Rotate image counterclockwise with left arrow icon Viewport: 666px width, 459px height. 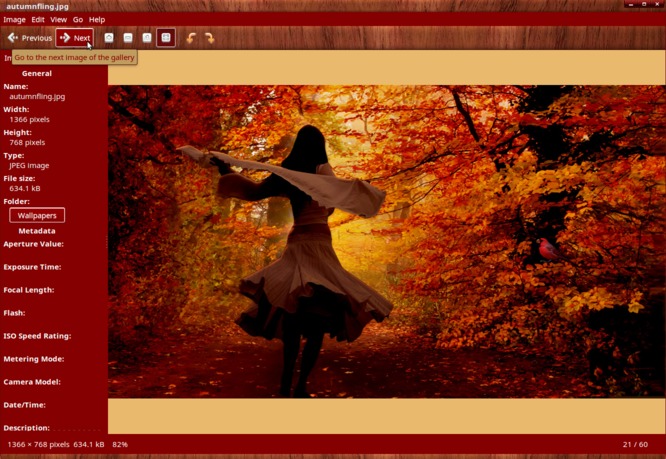coord(191,38)
